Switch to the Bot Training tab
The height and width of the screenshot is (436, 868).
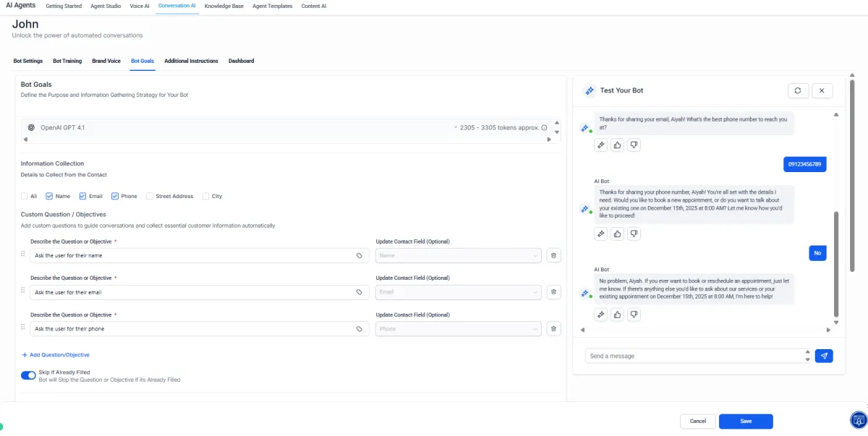(67, 61)
